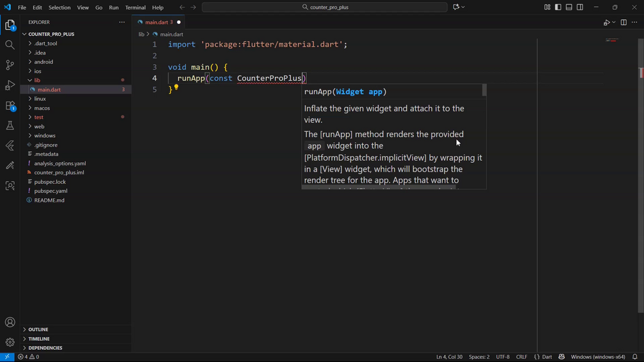Screen dimensions: 644x362
Task: Toggle the secondary side bar visibility
Action: (x=580, y=7)
